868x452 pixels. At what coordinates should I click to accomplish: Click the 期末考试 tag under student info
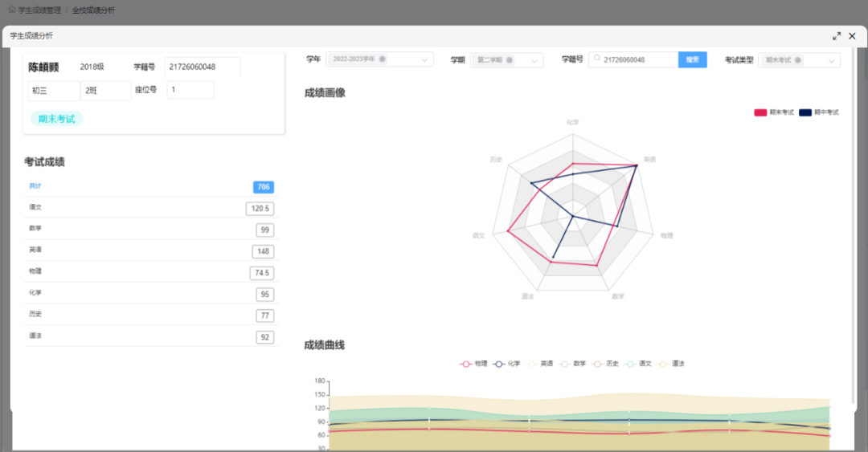(x=56, y=119)
